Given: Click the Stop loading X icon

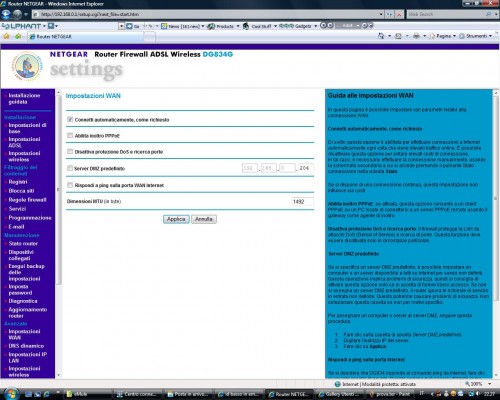Looking at the screenshot, I should [399, 14].
